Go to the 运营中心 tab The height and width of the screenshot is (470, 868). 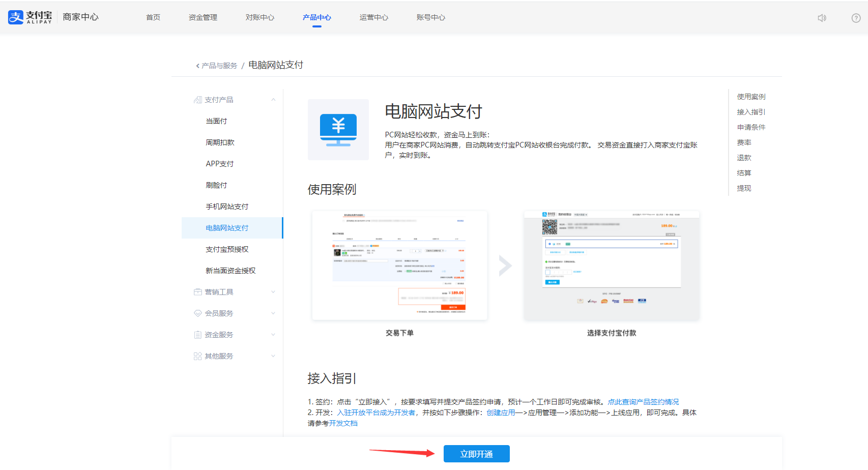click(x=374, y=17)
